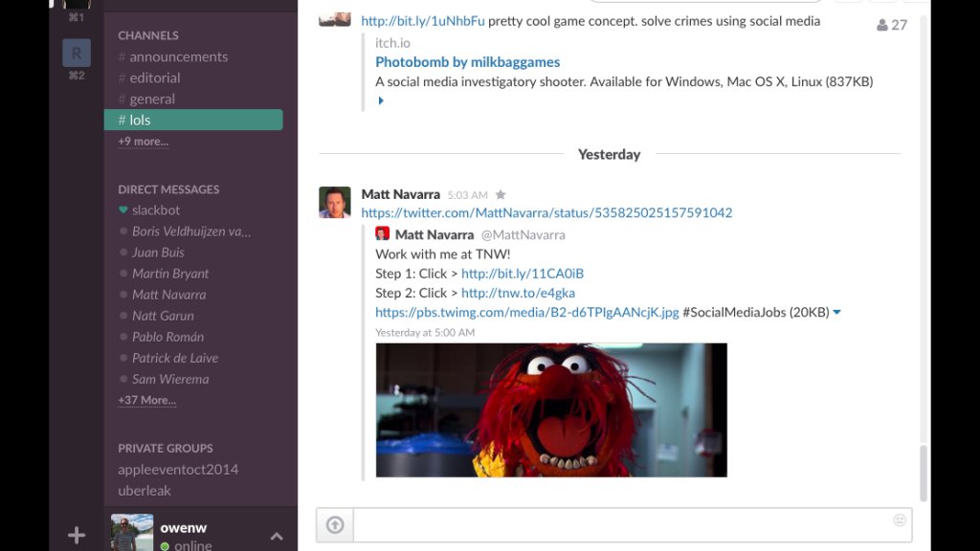Open Sam Wierema direct message
Viewport: 980px width, 551px height.
pos(170,379)
